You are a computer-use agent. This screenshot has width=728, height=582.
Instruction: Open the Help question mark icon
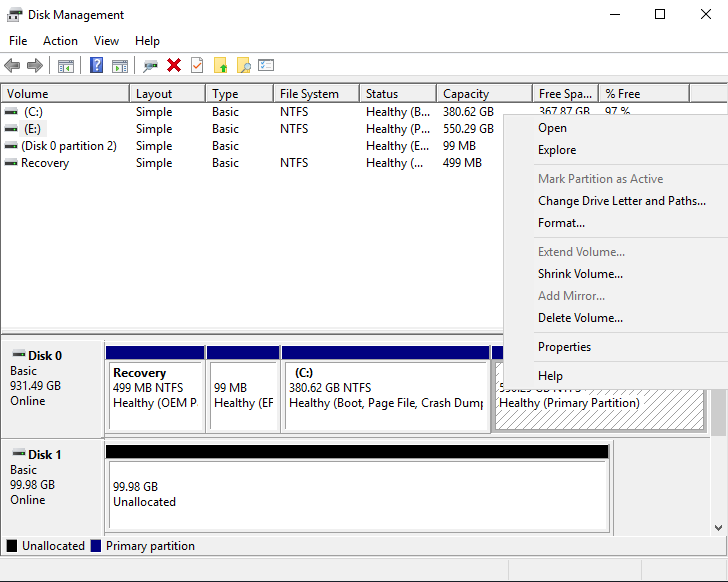click(96, 65)
